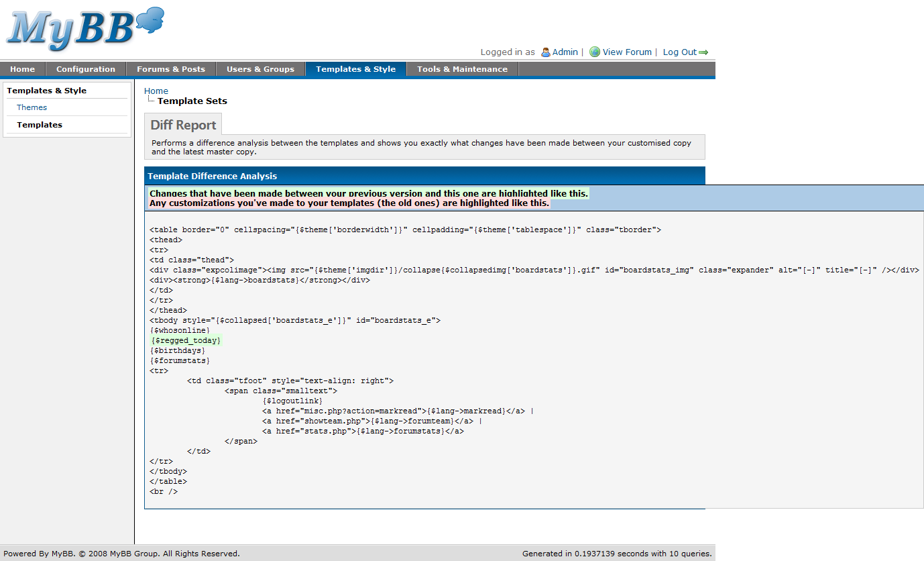924x561 pixels.
Task: Click the green Log Out arrow icon
Action: click(x=703, y=52)
